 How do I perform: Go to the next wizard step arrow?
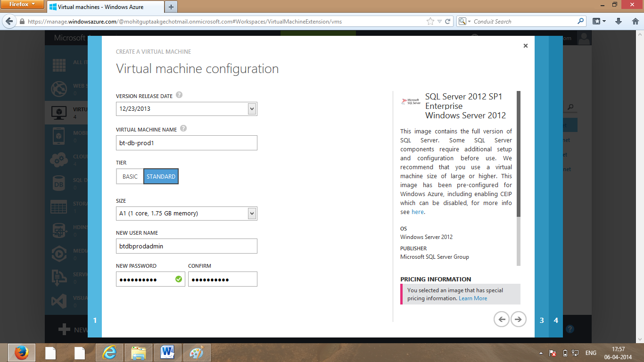pyautogui.click(x=518, y=319)
